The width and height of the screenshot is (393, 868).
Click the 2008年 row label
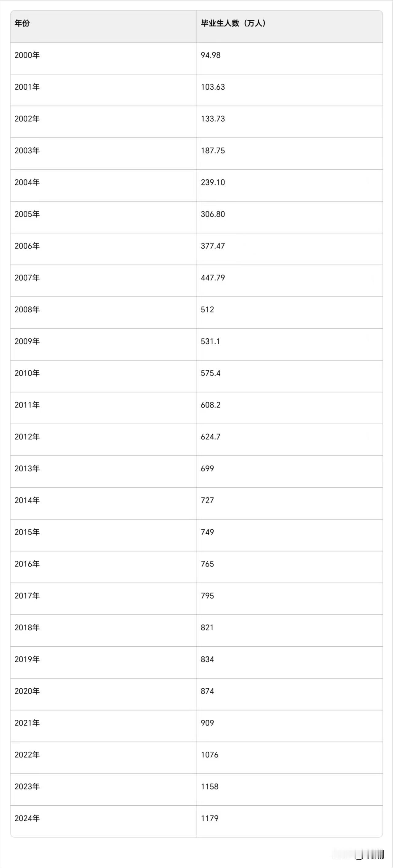[27, 309]
